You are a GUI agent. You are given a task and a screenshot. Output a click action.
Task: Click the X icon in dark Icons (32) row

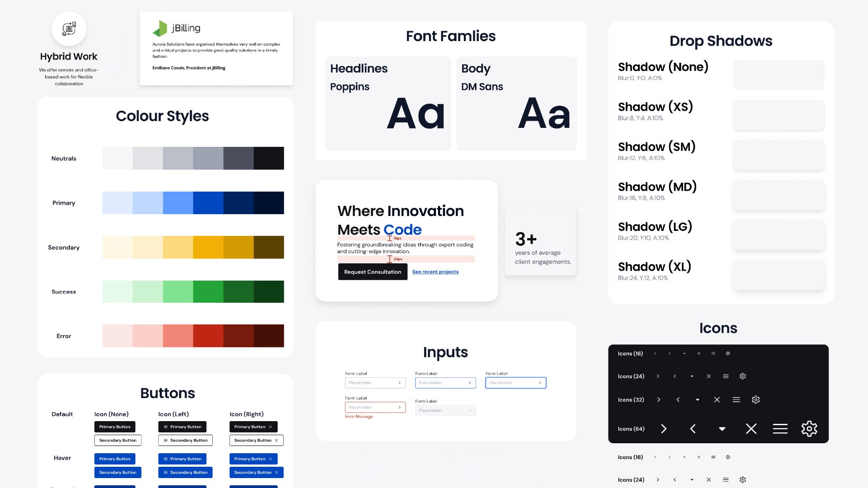pos(717,399)
